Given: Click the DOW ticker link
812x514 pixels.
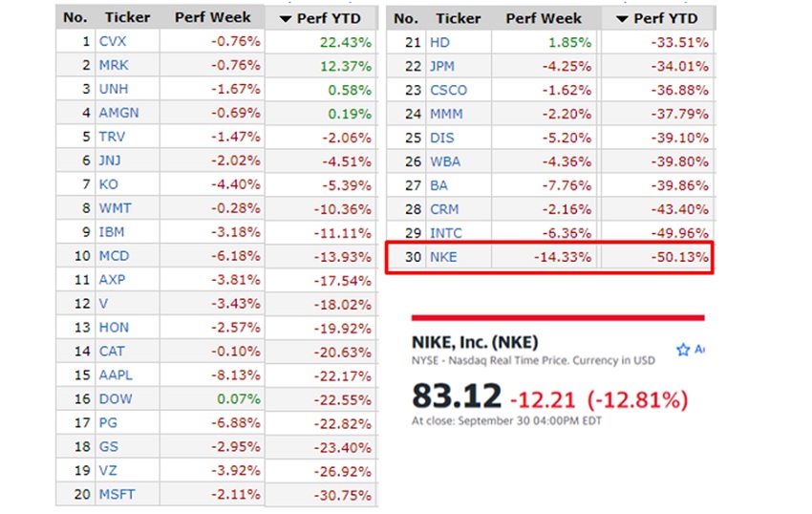Looking at the screenshot, I should (116, 399).
